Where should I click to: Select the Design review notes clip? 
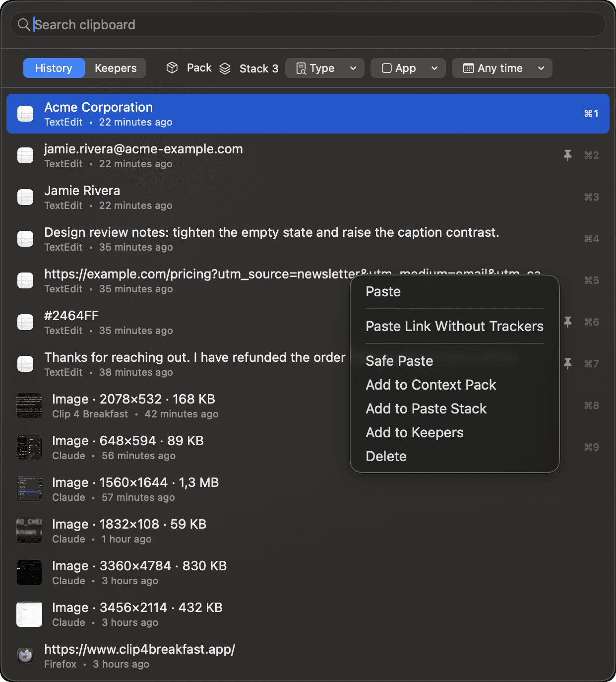[308, 239]
